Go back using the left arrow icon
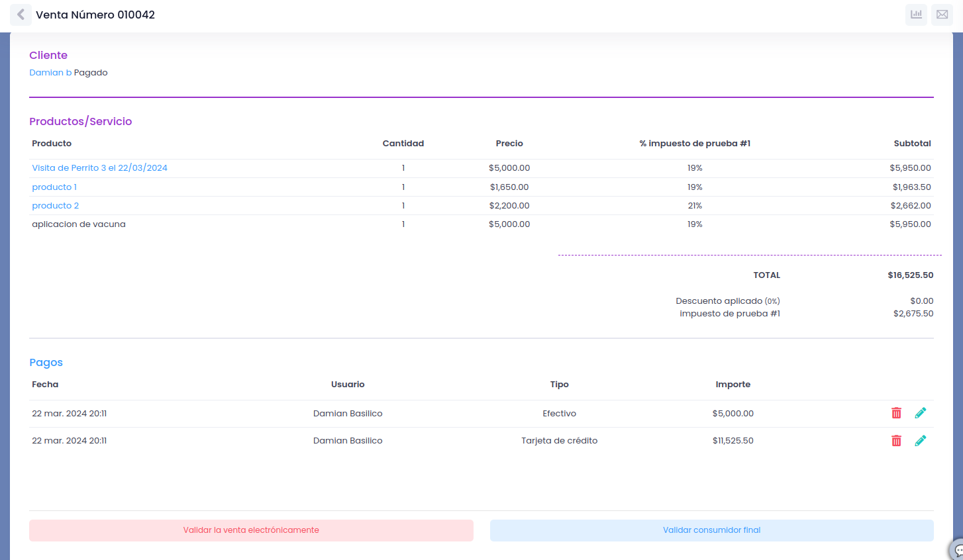963x560 pixels. click(21, 15)
